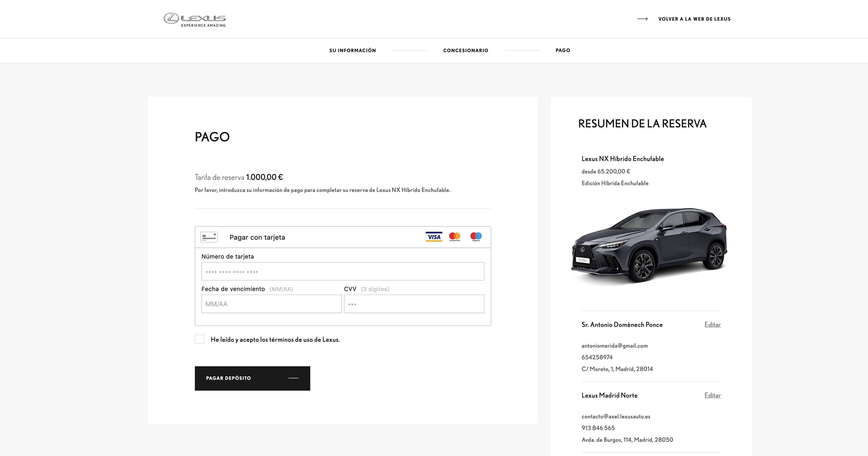Go to Su Información step
Screen dimensions: 868x456
pyautogui.click(x=352, y=51)
